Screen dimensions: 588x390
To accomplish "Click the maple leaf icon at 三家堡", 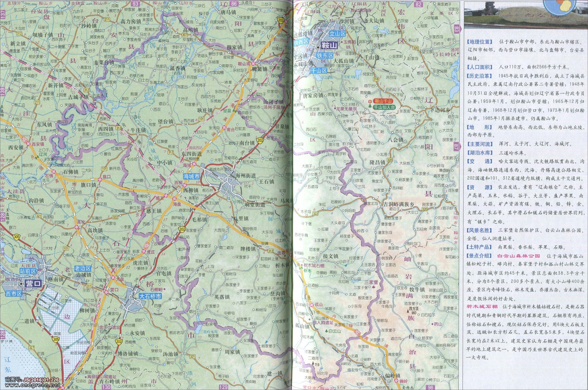I will point(373,288).
